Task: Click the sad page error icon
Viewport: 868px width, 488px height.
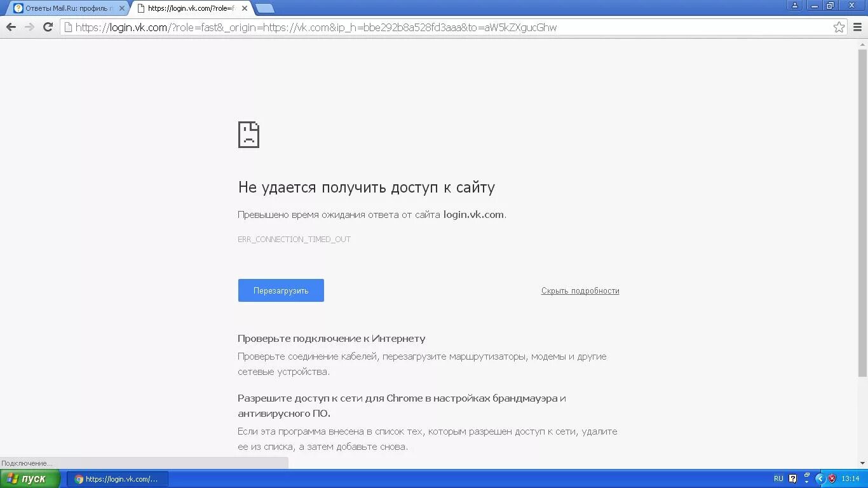Action: (248, 134)
